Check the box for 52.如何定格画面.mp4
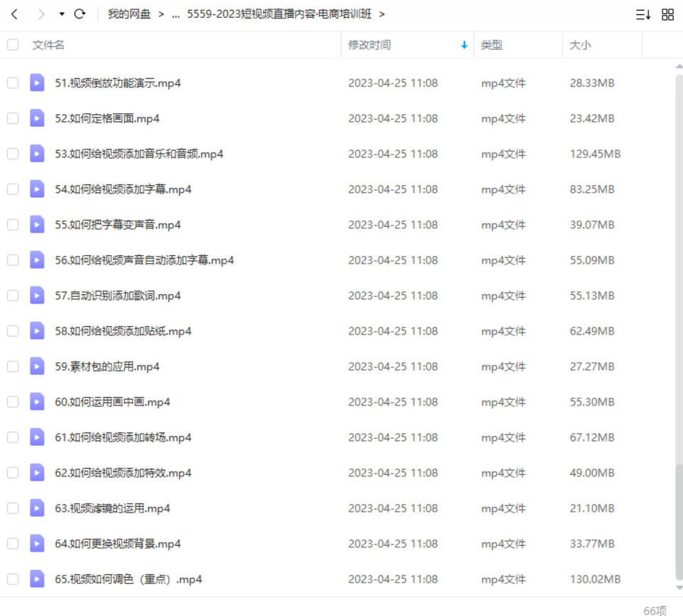This screenshot has height=616, width=683. 13,118
